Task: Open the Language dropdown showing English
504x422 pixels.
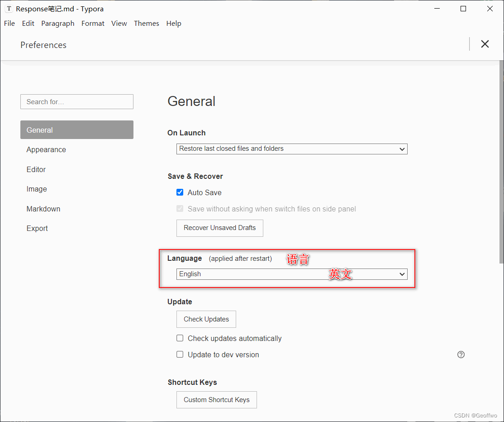Action: click(x=292, y=274)
